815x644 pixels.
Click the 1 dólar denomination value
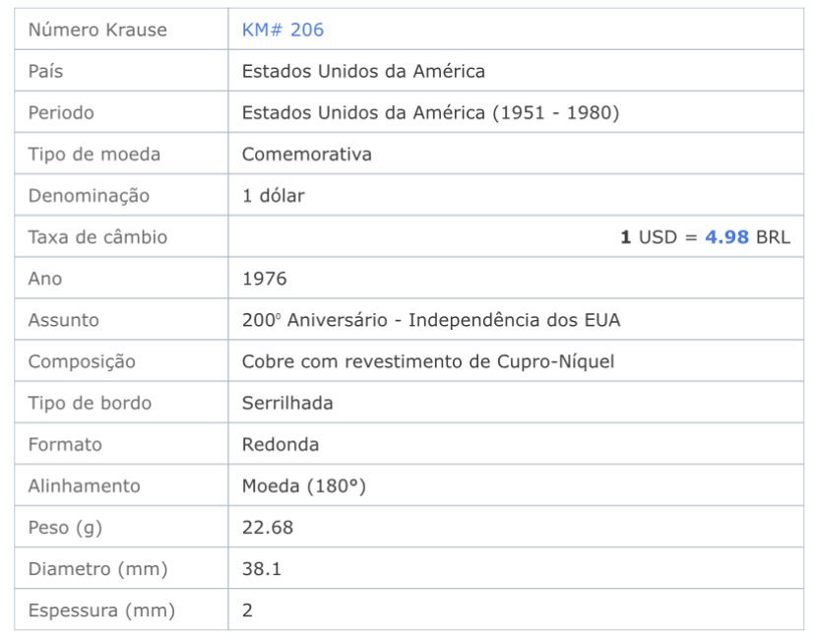pyautogui.click(x=274, y=196)
